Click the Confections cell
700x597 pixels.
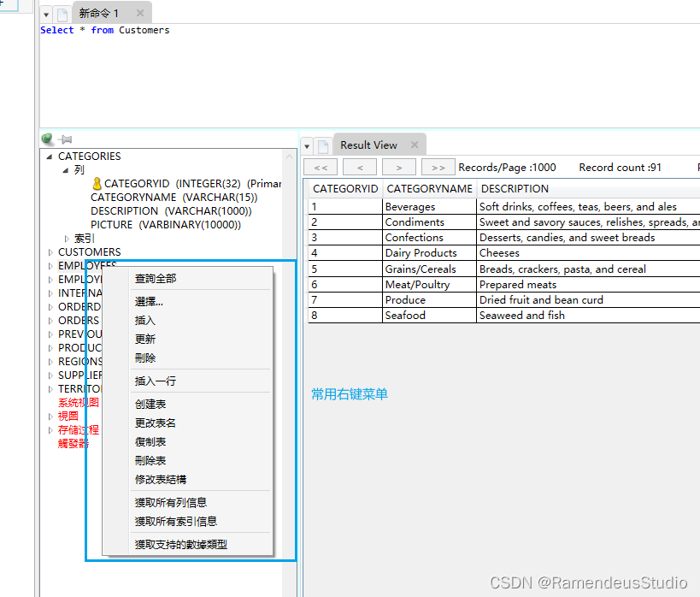(x=429, y=238)
